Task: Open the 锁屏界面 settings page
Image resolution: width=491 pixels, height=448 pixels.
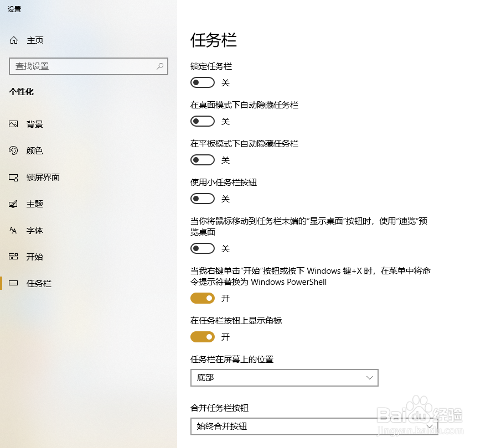Action: click(x=43, y=178)
